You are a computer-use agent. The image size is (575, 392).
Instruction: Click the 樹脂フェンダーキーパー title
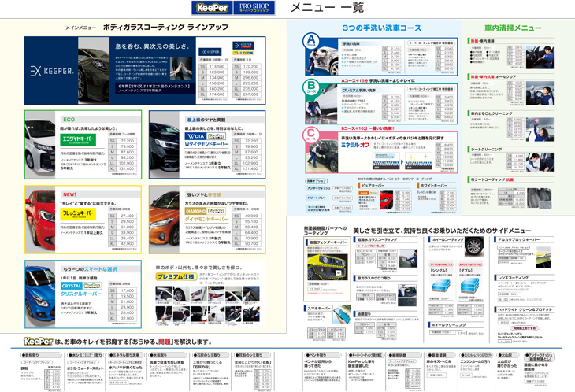328,242
